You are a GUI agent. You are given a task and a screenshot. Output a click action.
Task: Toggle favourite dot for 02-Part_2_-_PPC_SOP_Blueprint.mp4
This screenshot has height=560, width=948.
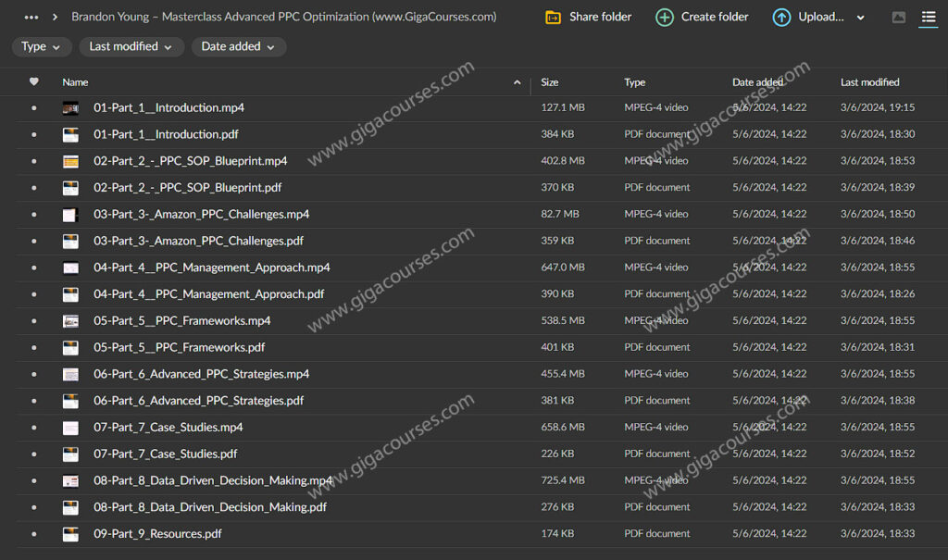click(34, 161)
